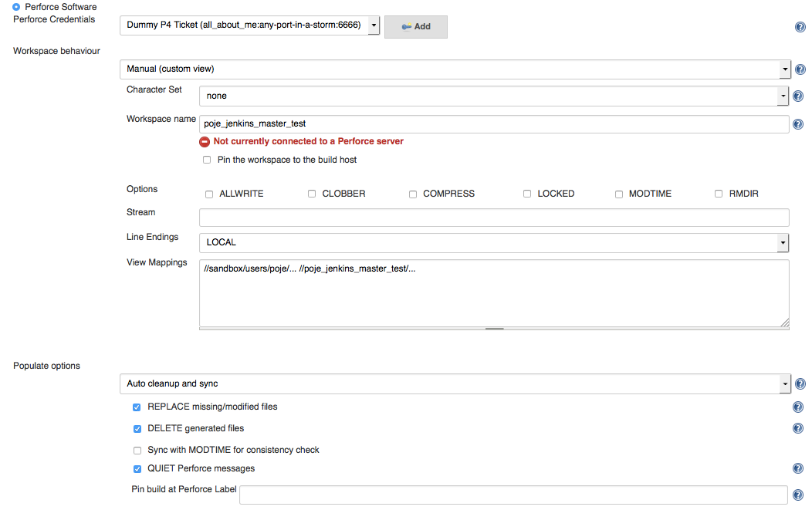Open the Perforce Credentials dropdown

tap(250, 25)
